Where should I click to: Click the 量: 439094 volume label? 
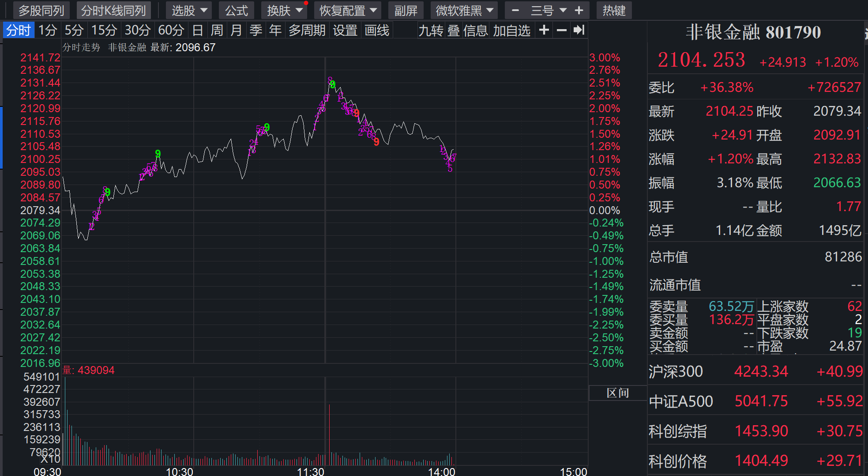point(89,370)
